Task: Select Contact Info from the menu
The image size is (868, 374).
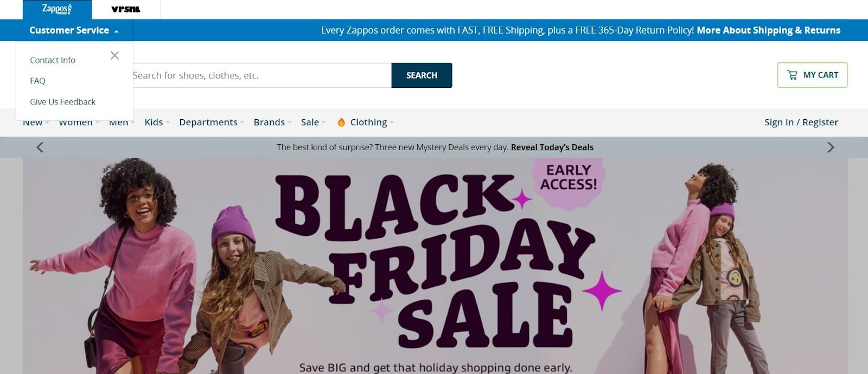Action: tap(53, 60)
